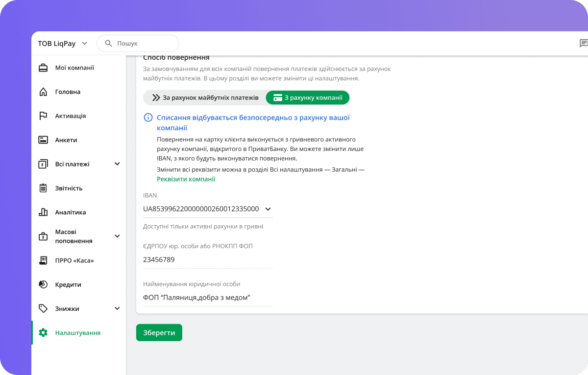
Task: Click the Аналітика bar chart icon
Action: 43,212
